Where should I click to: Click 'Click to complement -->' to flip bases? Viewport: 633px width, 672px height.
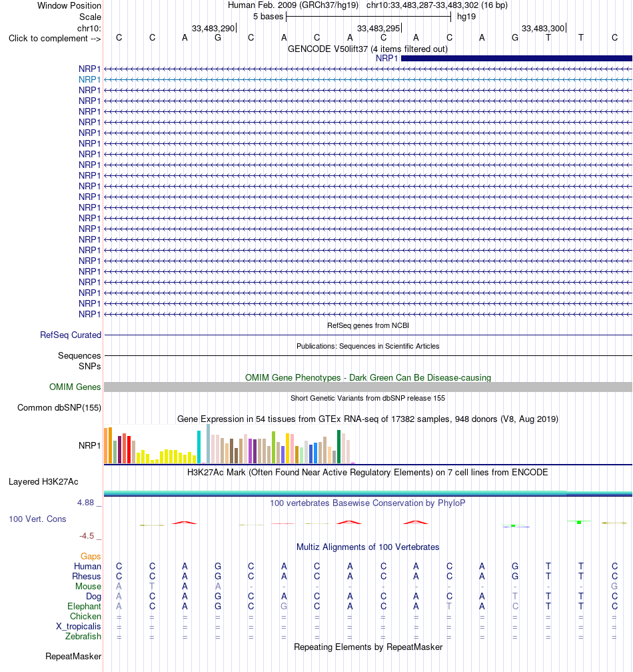pyautogui.click(x=55, y=38)
